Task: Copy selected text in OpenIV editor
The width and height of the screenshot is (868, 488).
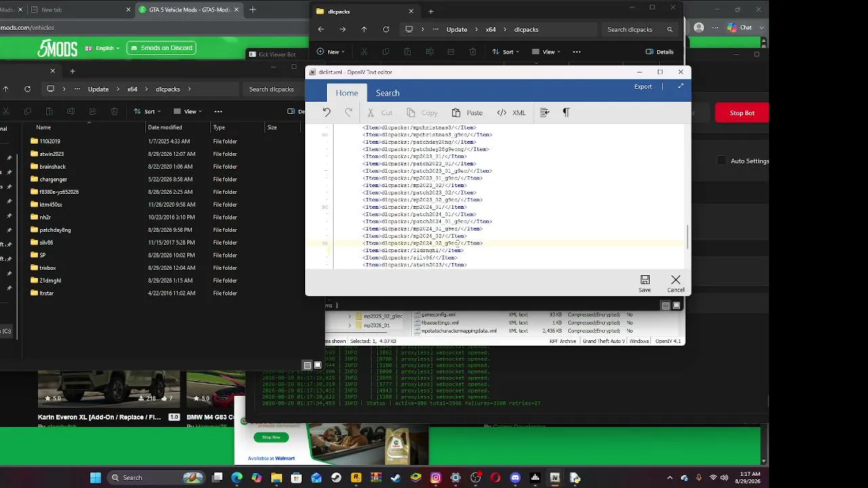Action: [x=422, y=113]
